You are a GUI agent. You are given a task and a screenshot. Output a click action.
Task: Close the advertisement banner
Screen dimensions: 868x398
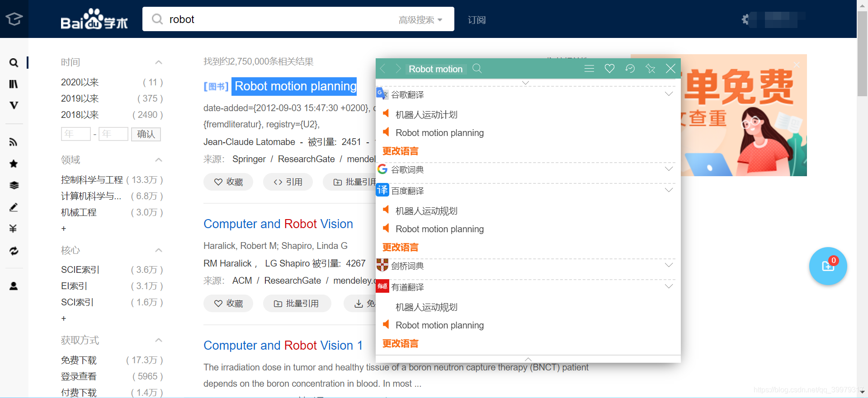(797, 65)
